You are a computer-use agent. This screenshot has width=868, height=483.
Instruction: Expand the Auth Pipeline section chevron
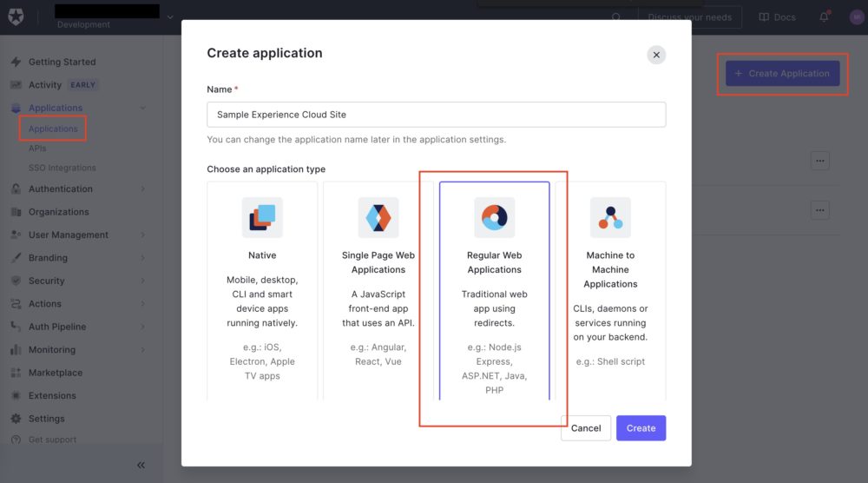click(x=143, y=327)
